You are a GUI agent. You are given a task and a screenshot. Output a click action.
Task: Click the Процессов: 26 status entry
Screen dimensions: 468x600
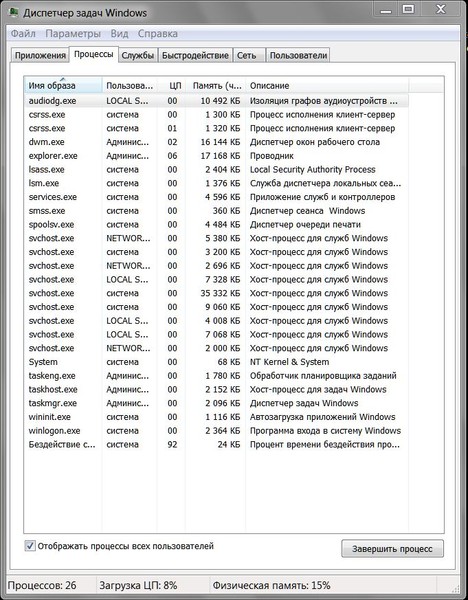[x=42, y=585]
